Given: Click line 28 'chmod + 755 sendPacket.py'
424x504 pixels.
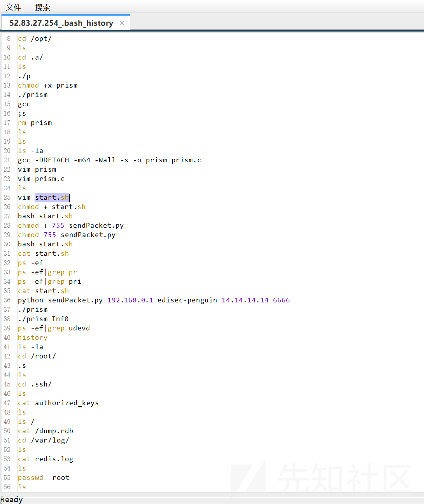Looking at the screenshot, I should click(71, 225).
